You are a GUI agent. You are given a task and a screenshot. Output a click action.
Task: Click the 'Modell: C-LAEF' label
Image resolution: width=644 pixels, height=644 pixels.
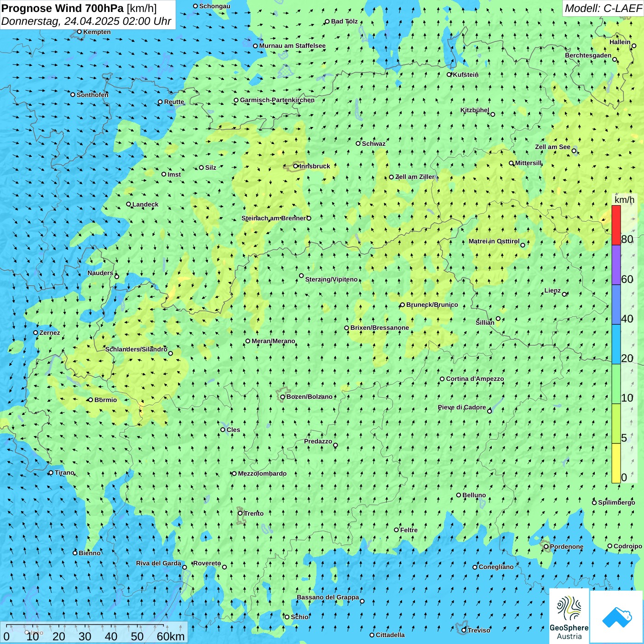(x=603, y=8)
